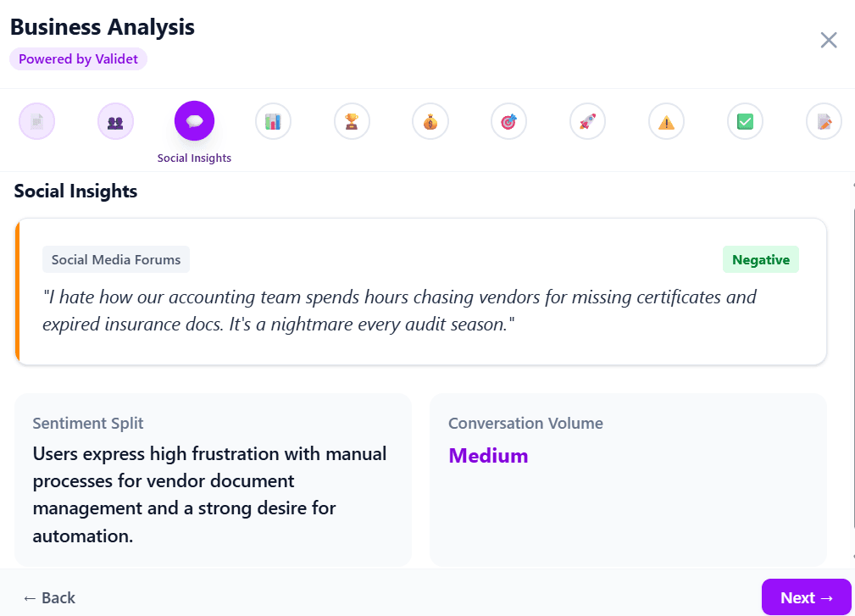Image resolution: width=855 pixels, height=616 pixels.
Task: Select the dartboard target market step icon
Action: click(508, 120)
